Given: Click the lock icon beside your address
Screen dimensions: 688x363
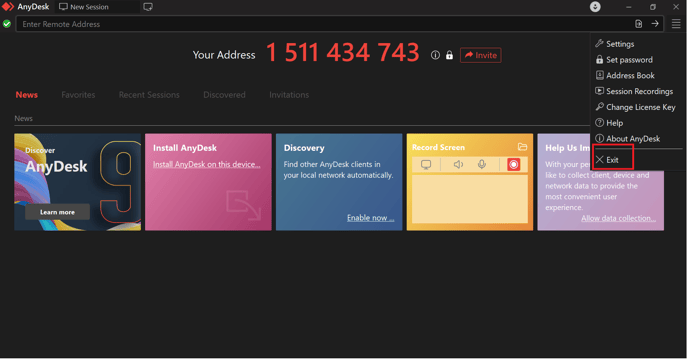Looking at the screenshot, I should pos(449,55).
